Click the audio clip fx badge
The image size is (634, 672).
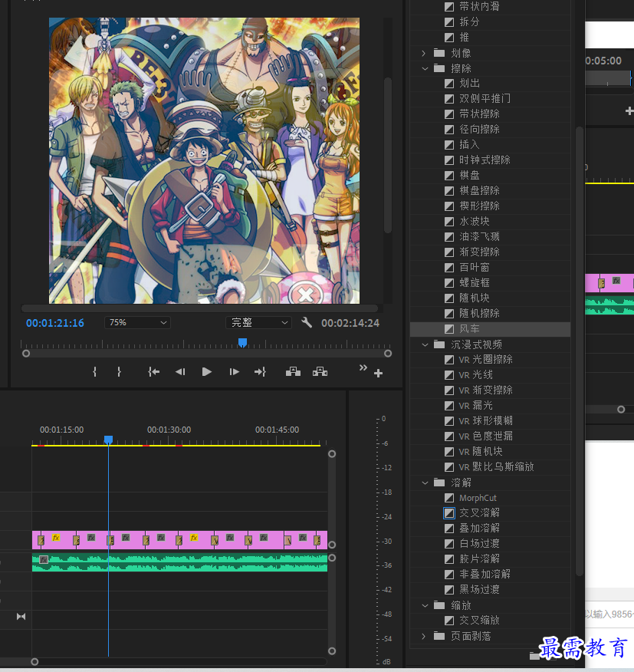(x=44, y=559)
